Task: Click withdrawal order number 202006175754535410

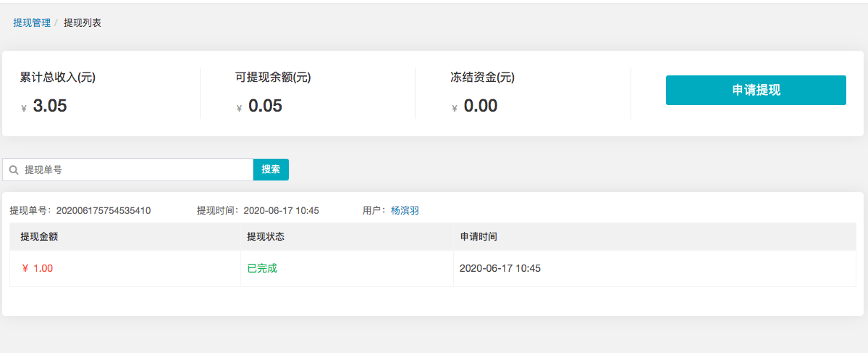Action: [x=104, y=211]
